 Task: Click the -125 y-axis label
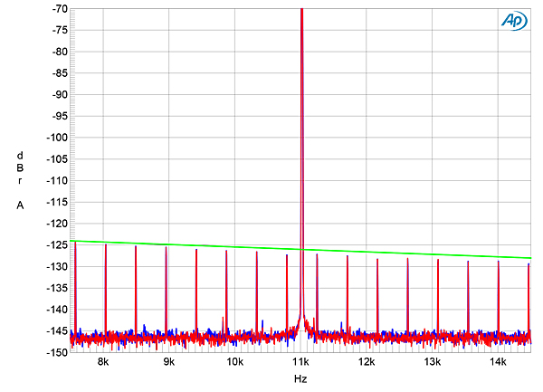point(57,245)
